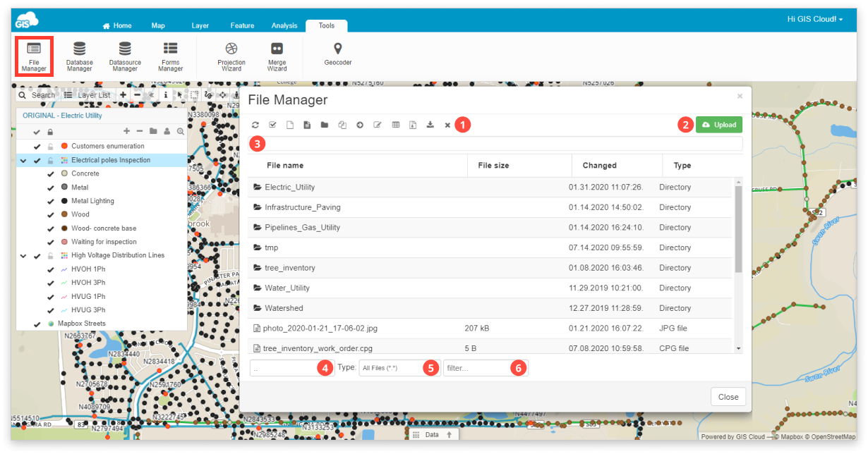
Task: Switch to the Feature tab
Action: (242, 25)
